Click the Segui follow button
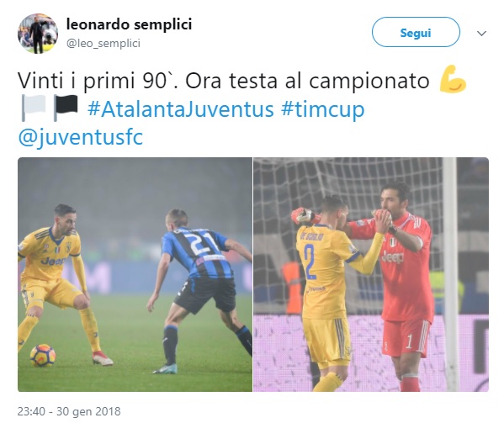Viewport: 504px width, 423px height. click(416, 32)
